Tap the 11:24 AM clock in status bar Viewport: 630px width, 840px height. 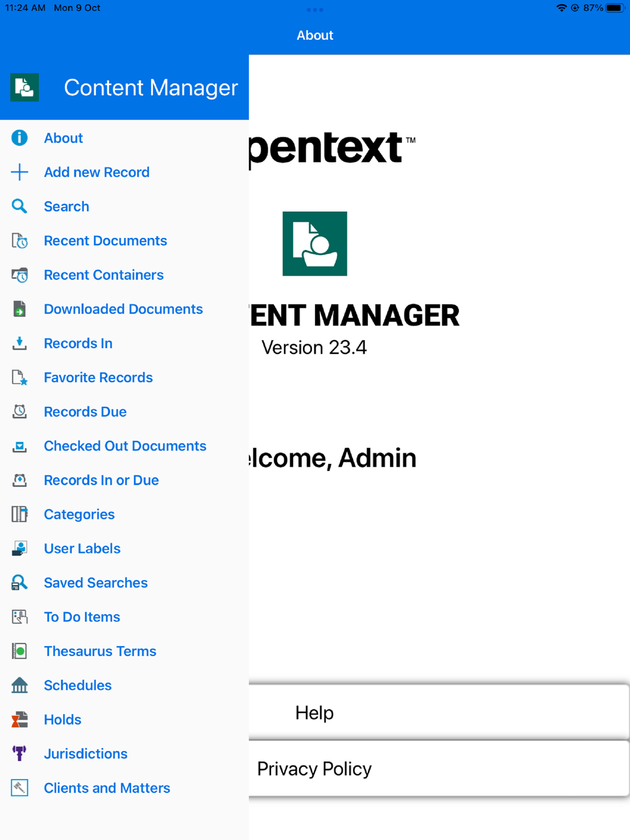(25, 8)
